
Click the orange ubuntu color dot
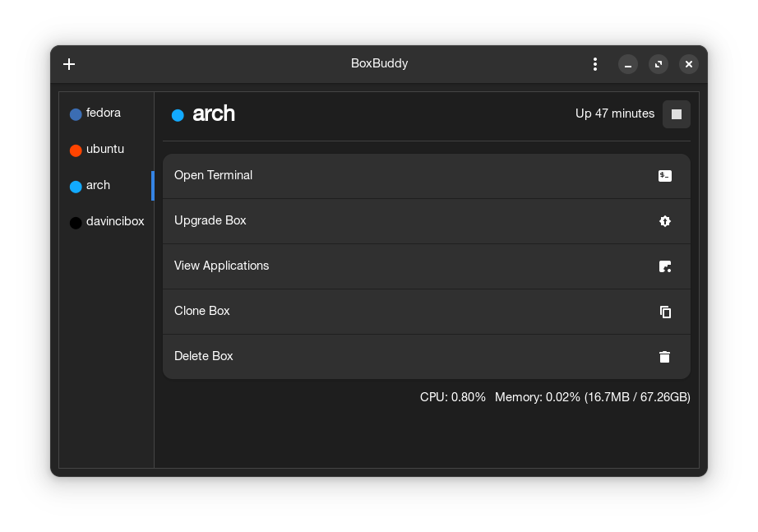coord(76,150)
